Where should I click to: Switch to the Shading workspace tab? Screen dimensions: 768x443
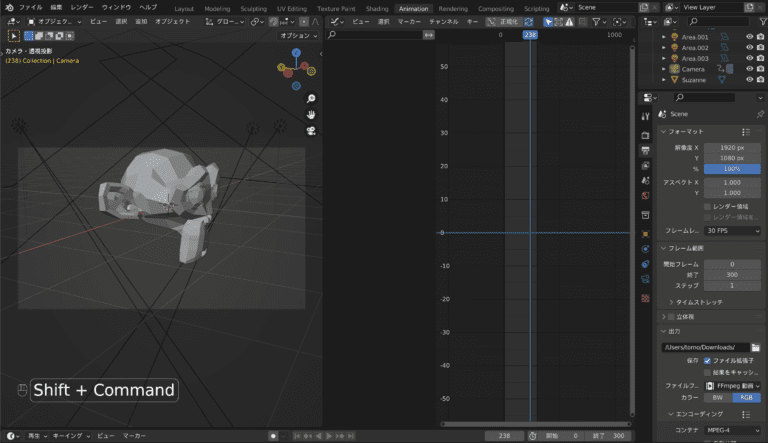[377, 8]
